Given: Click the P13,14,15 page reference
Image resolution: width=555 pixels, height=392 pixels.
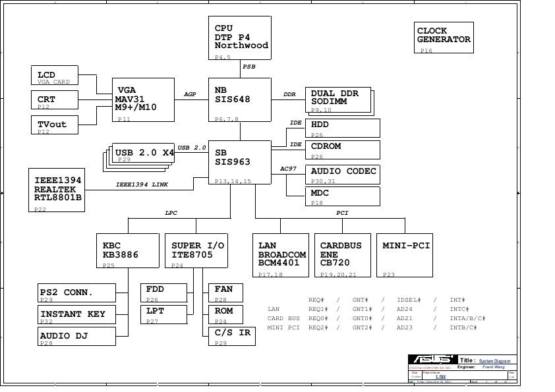Looking at the screenshot, I should point(233,181).
